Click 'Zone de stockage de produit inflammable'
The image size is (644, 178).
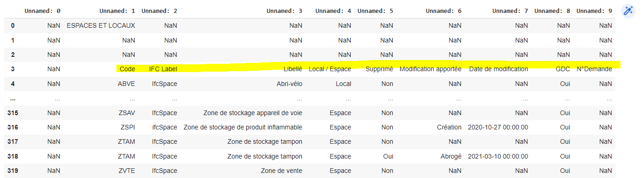pyautogui.click(x=243, y=127)
